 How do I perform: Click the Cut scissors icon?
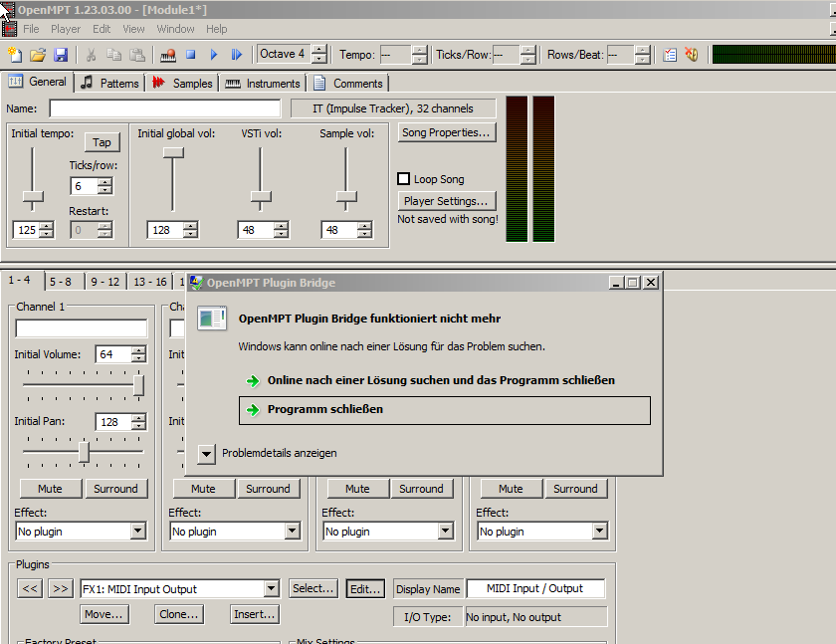[92, 55]
